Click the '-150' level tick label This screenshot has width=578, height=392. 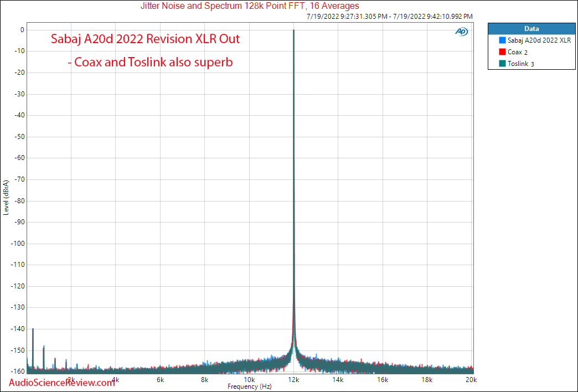[x=18, y=350]
